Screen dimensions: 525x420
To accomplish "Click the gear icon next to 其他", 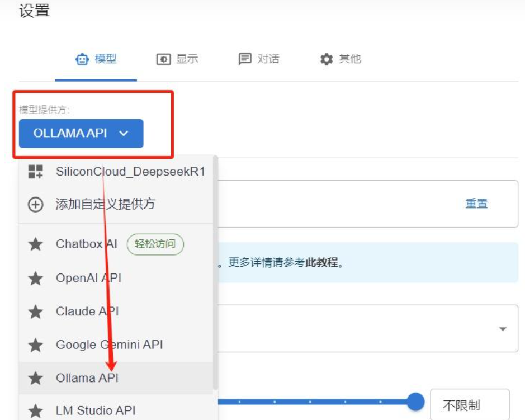I will 327,59.
